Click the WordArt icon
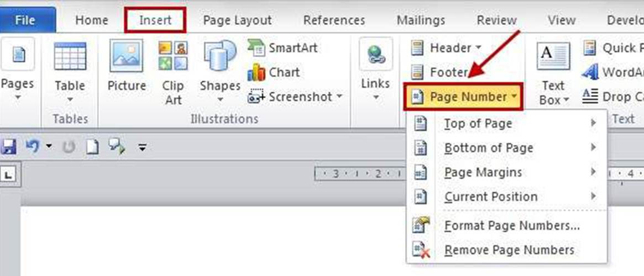 coord(591,72)
